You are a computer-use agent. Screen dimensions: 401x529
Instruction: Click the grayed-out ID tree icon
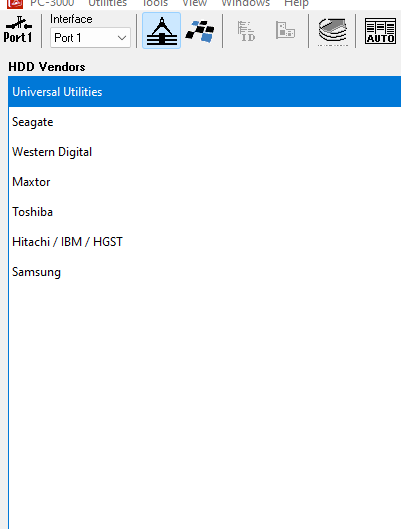[x=246, y=31]
